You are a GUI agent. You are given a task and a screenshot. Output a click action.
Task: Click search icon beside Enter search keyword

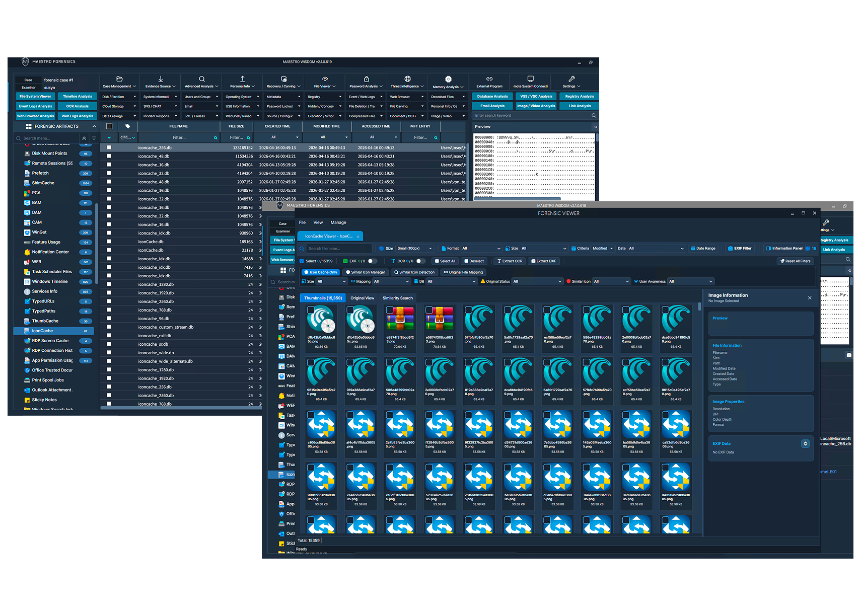click(594, 116)
